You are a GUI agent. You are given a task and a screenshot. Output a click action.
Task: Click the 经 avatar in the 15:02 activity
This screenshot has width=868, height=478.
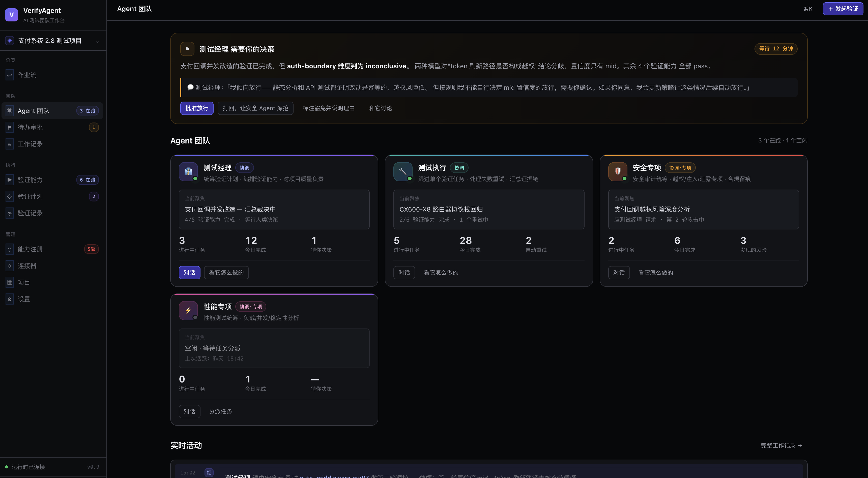[209, 473]
